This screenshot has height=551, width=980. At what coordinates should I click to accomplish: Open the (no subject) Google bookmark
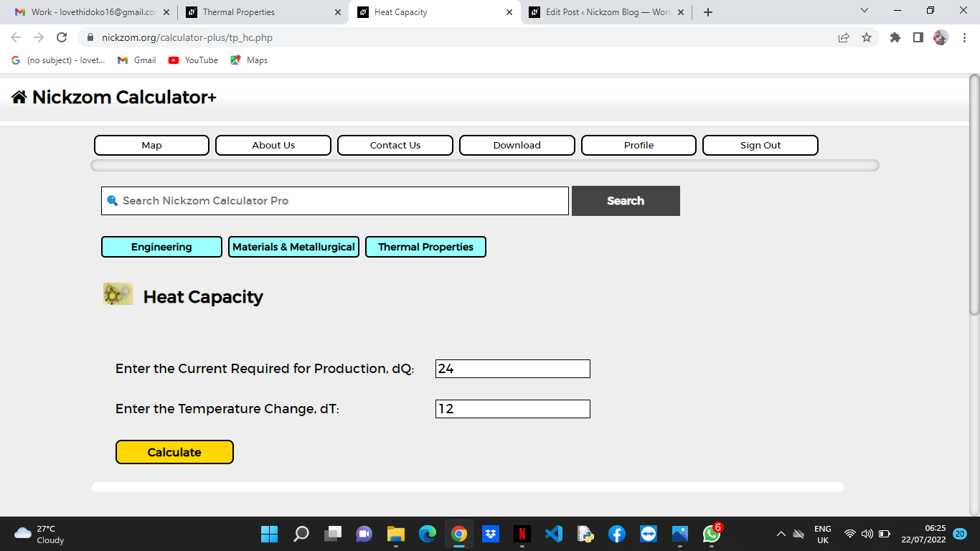tap(58, 60)
